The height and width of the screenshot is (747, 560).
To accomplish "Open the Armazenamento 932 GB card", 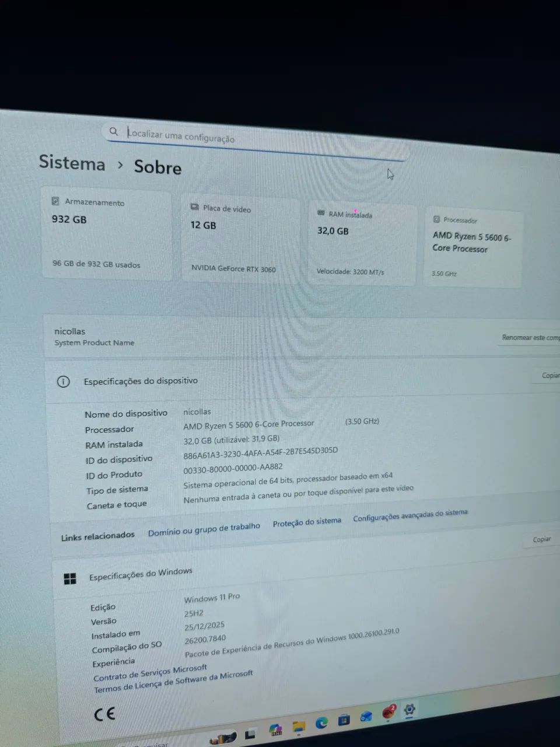I will point(107,233).
